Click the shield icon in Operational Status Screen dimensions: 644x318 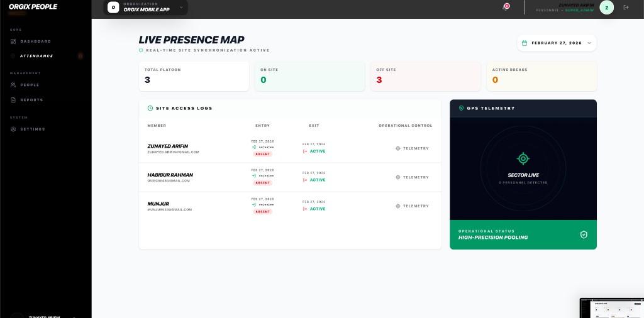coord(584,234)
